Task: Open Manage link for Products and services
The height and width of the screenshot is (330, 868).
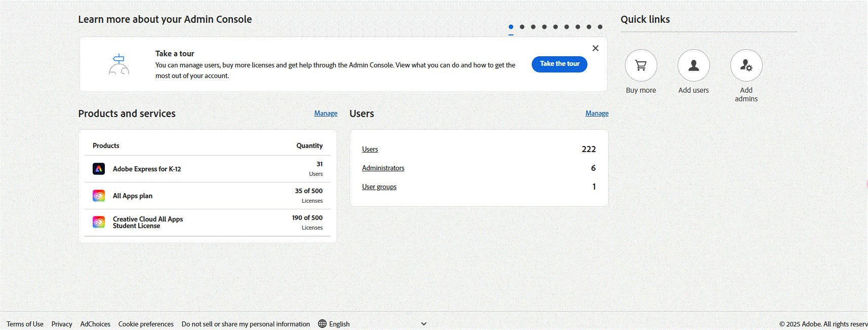Action: [326, 114]
